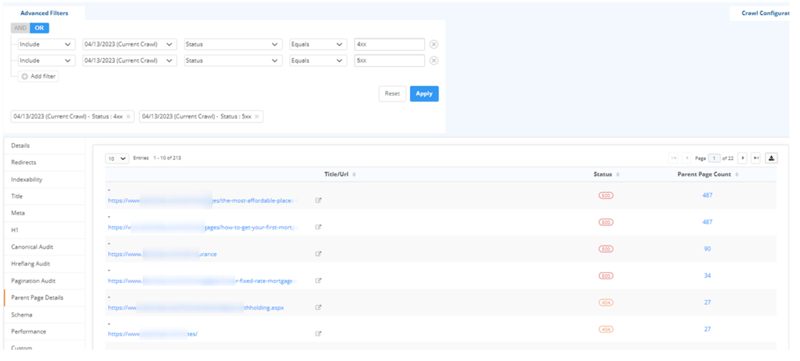Click the 5xx filter value field
The height and width of the screenshot is (361, 800).
[x=390, y=61]
